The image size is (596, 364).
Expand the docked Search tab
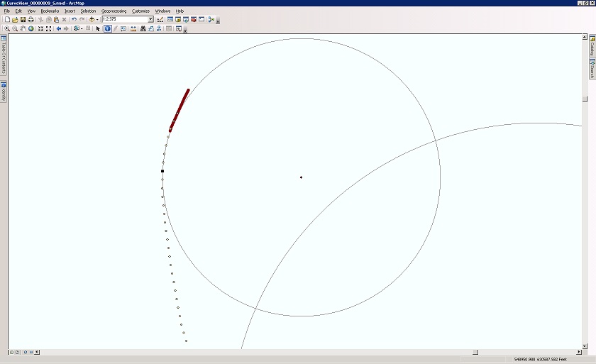click(x=592, y=69)
